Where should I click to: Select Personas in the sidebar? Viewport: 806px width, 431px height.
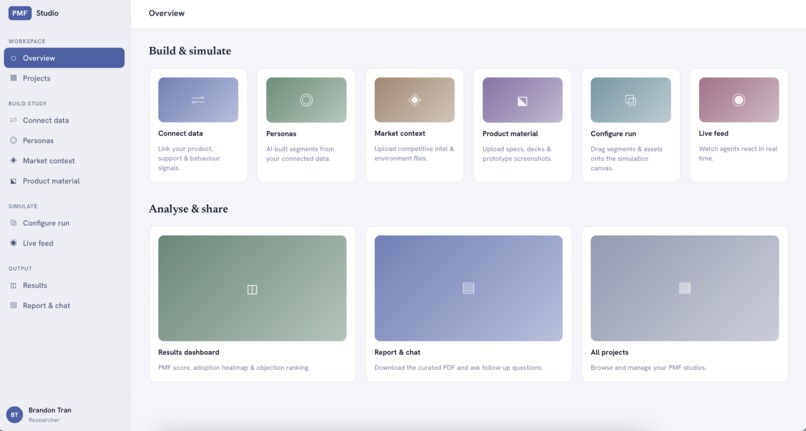[x=64, y=140]
